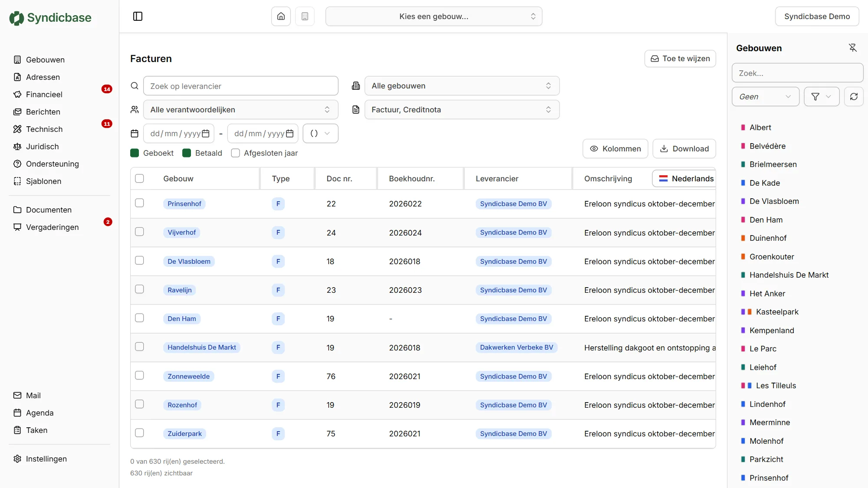Open the Factuur, Creditnota type dropdown
This screenshot has width=868, height=488.
462,110
